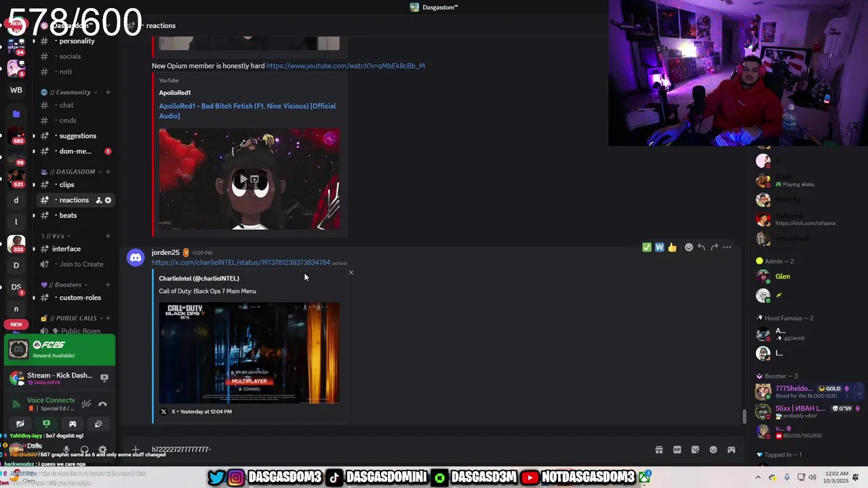Open the GIF picker

(677, 449)
